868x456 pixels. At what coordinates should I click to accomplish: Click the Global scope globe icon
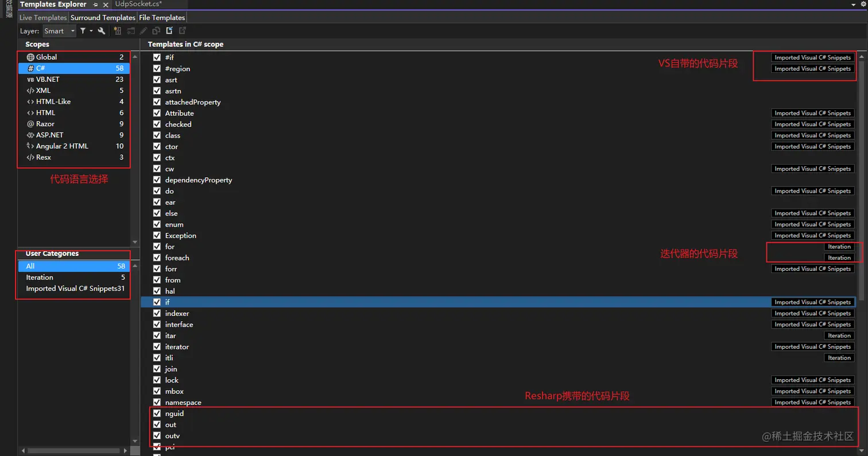(x=30, y=57)
